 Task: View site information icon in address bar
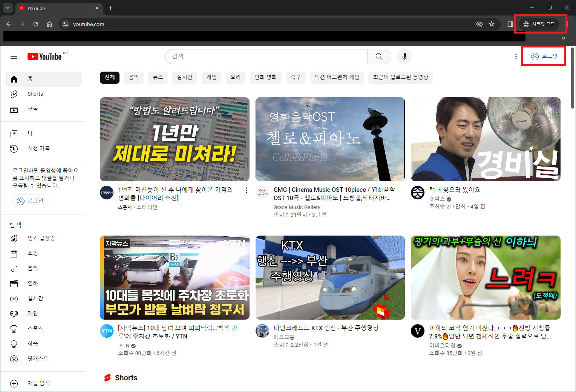click(x=66, y=24)
